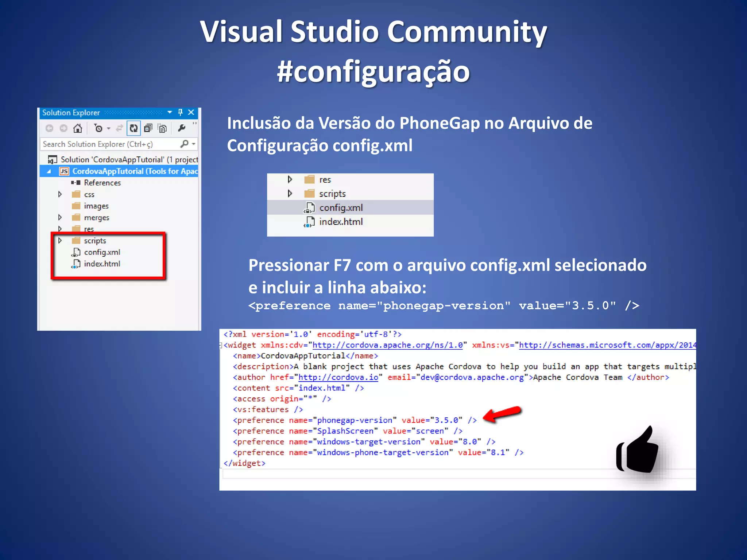Toggle the auto-hide pin on Solution Explorer
Viewport: 747px width, 560px height.
point(180,112)
